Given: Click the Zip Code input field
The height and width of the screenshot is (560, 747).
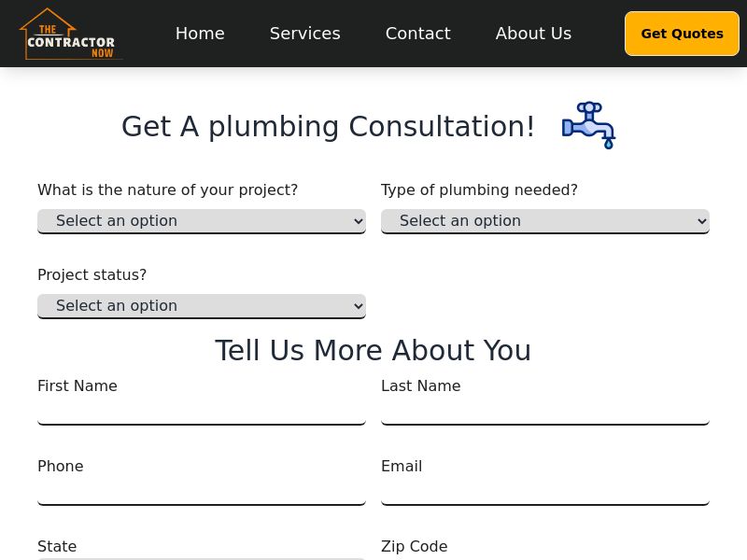Looking at the screenshot, I should [545, 558].
